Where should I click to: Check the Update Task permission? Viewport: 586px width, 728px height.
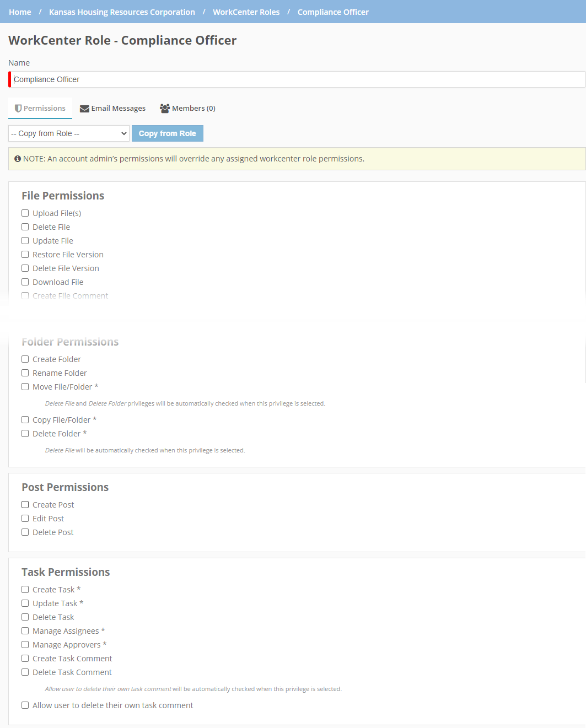tap(25, 603)
